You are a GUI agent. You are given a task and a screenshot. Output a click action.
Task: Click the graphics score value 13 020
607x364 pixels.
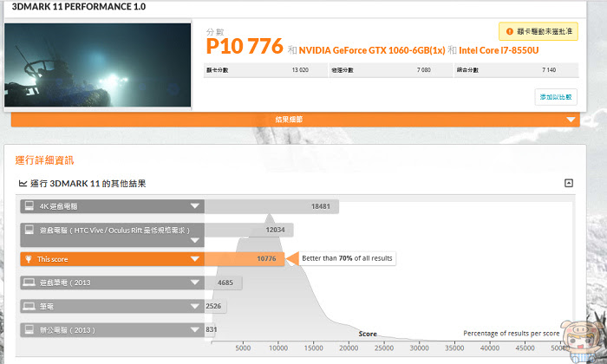pos(300,70)
